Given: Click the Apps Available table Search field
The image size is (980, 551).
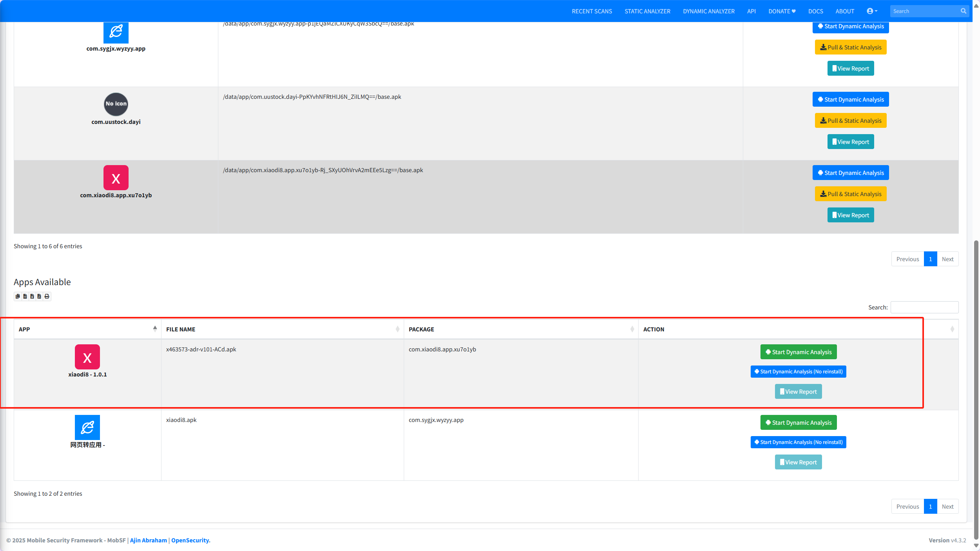Looking at the screenshot, I should (924, 307).
